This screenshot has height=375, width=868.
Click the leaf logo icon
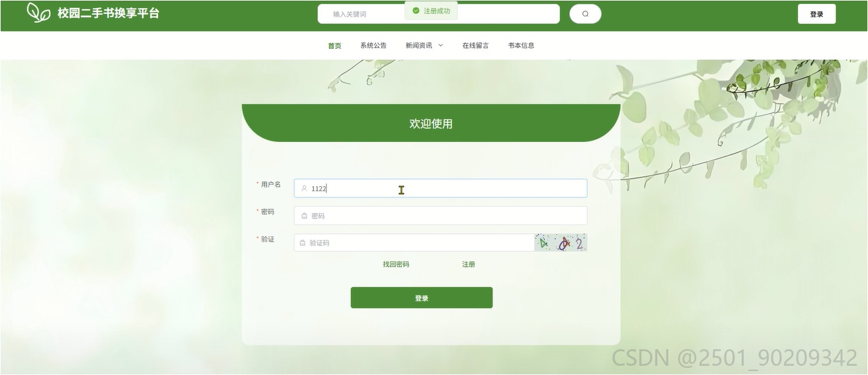[38, 13]
